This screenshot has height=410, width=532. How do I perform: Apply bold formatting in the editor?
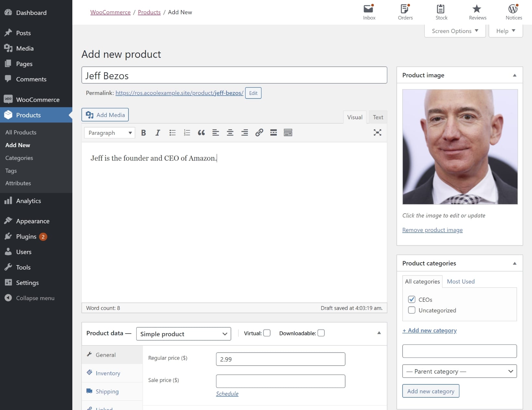click(x=143, y=133)
